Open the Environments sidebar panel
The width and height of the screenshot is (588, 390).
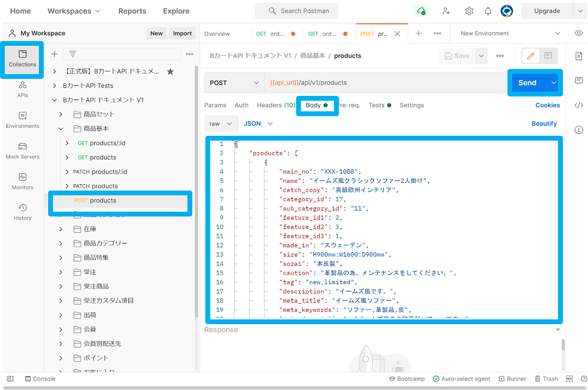(x=22, y=121)
